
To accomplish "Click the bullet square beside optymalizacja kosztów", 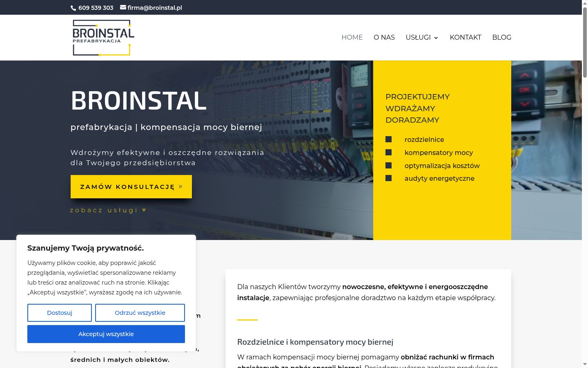I will pos(388,166).
